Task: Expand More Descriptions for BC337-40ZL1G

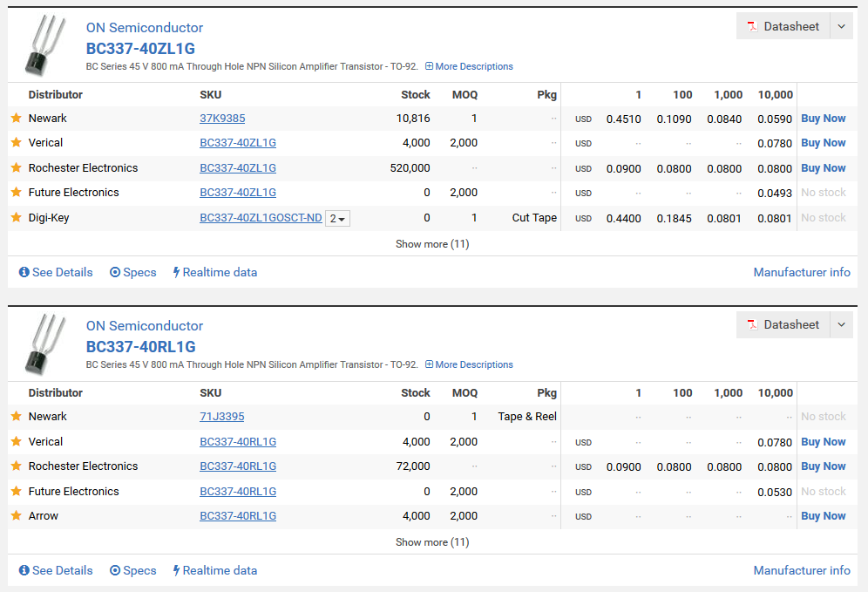Action: tap(469, 66)
